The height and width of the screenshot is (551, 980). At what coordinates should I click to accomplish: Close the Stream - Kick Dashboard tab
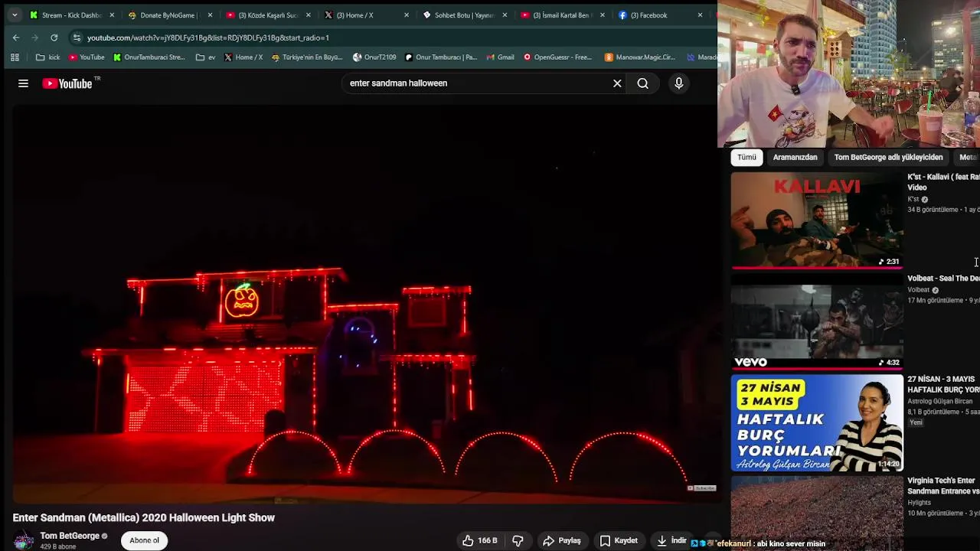[112, 15]
